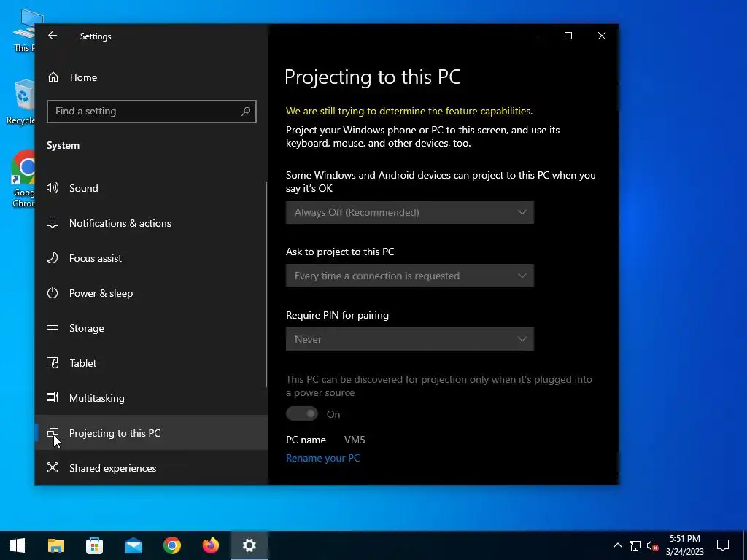The height and width of the screenshot is (560, 747).
Task: Click the System section label
Action: (63, 146)
